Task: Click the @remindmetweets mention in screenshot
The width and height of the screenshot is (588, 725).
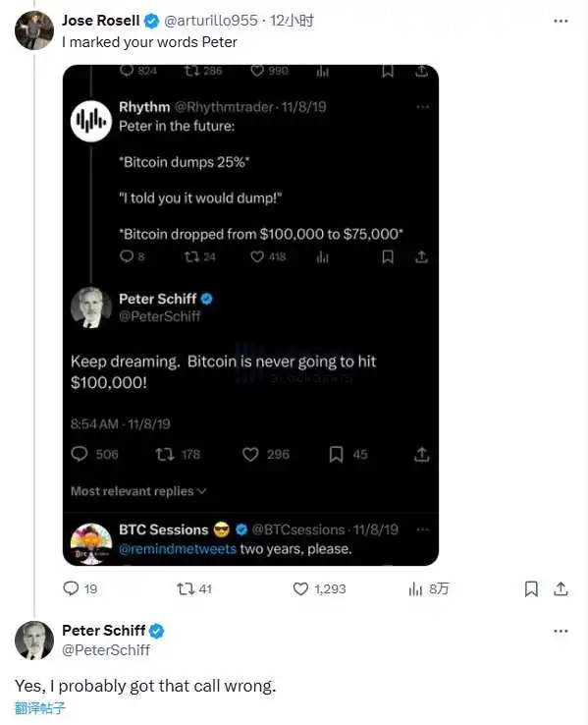Action: point(178,549)
